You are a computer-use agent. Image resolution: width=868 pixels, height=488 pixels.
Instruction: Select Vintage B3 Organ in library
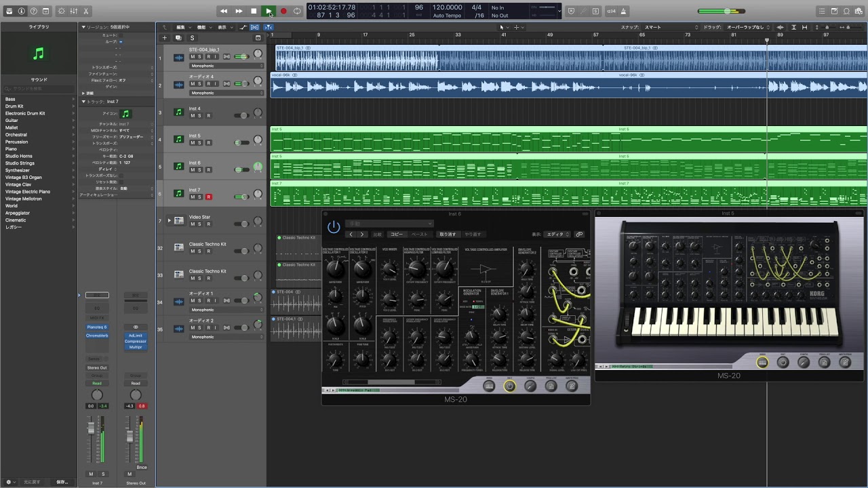[24, 178]
